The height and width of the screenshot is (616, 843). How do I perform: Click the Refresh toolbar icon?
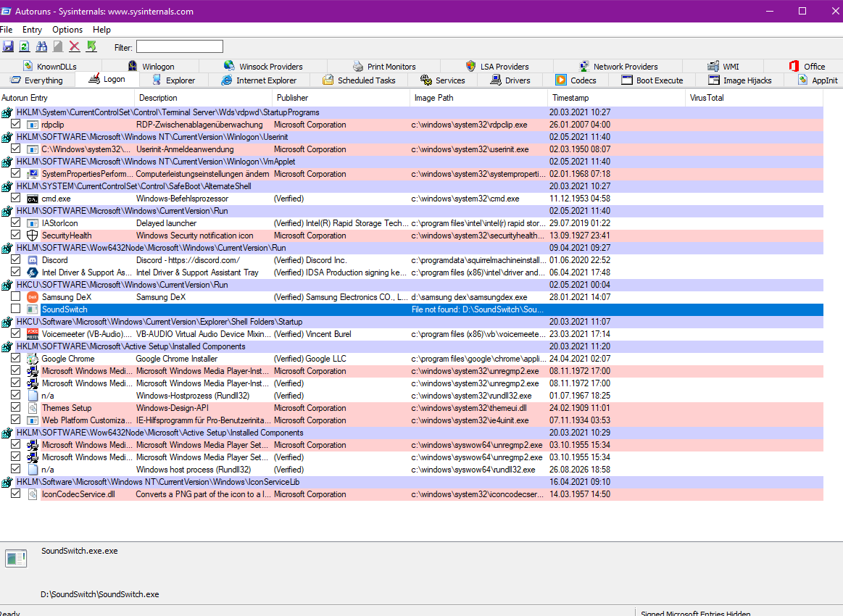25,47
